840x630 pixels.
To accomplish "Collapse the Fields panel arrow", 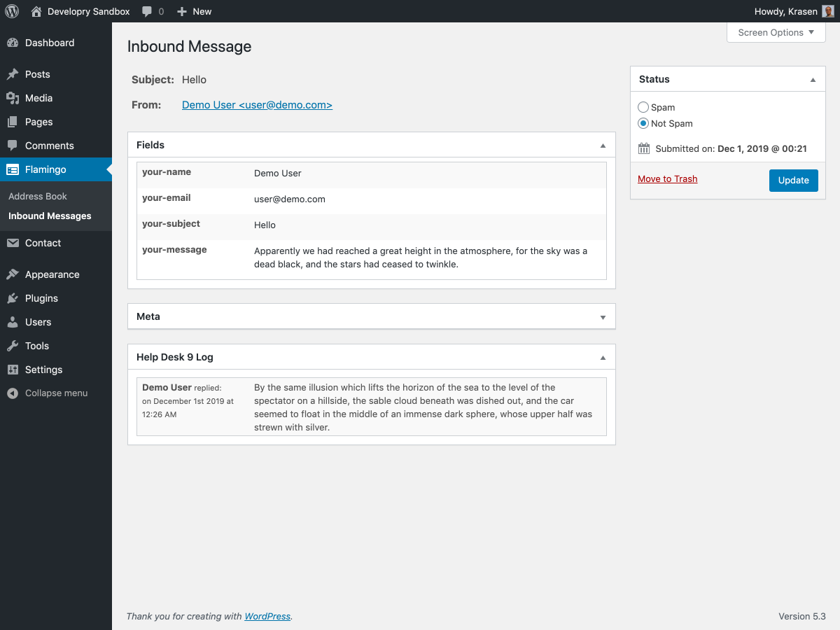I will 603,146.
